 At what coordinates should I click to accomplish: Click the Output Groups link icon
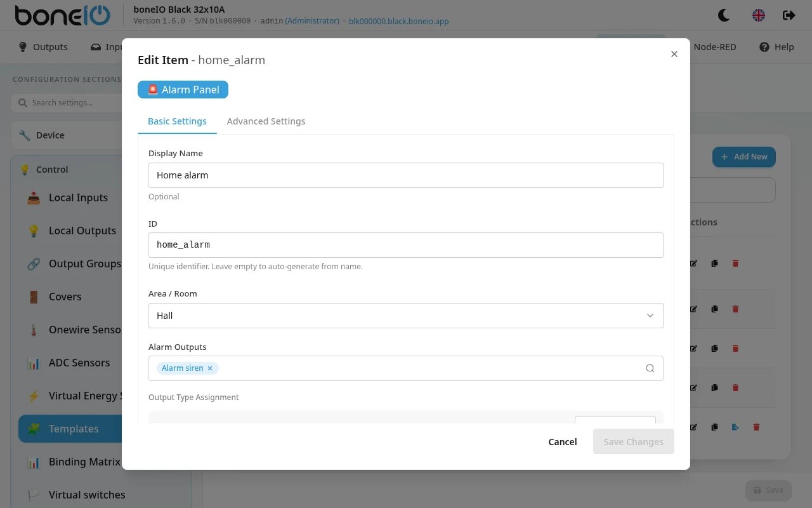34,264
